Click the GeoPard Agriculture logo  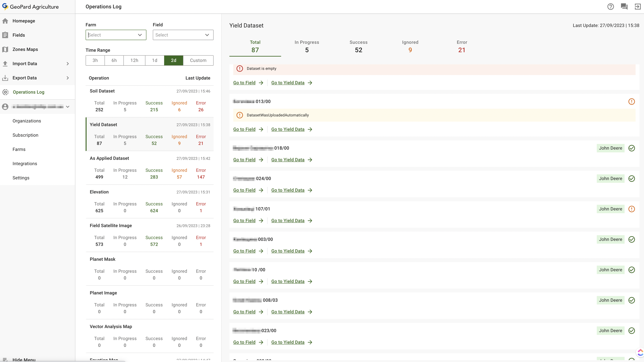[5, 7]
